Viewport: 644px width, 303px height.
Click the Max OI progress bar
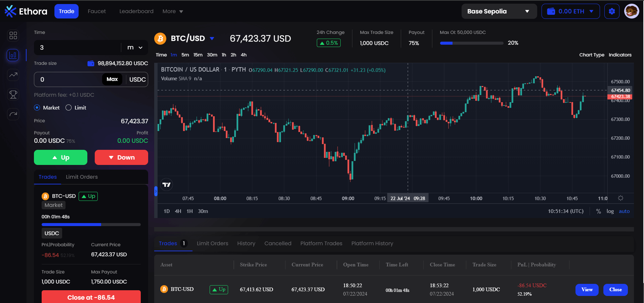471,43
